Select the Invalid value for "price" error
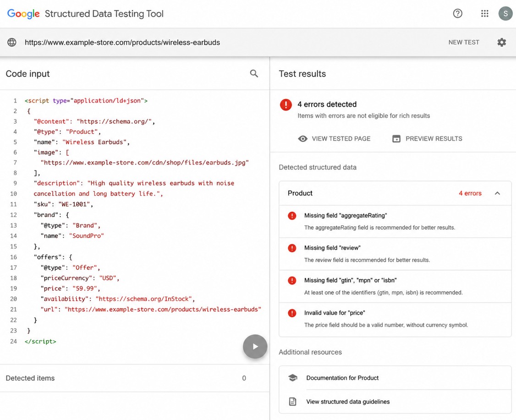Screen dimensions: 516x420 [x=395, y=319]
